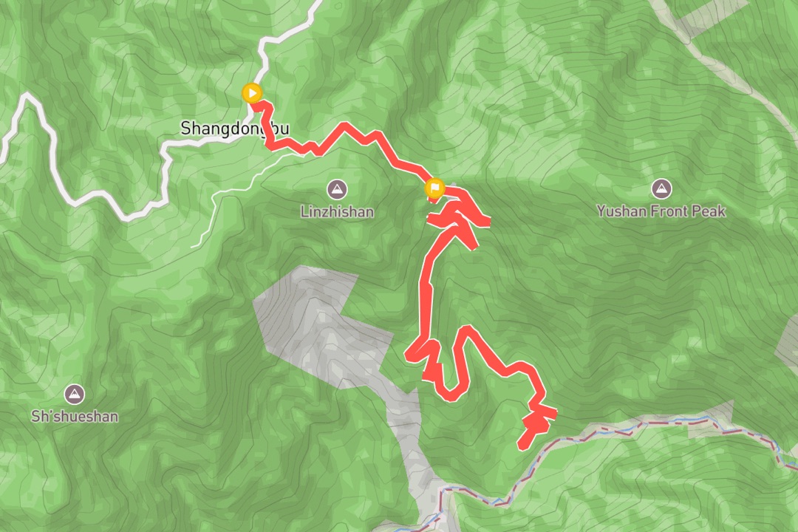Click the Yushan Front Peak text label
The height and width of the screenshot is (532, 798).
[x=661, y=211]
